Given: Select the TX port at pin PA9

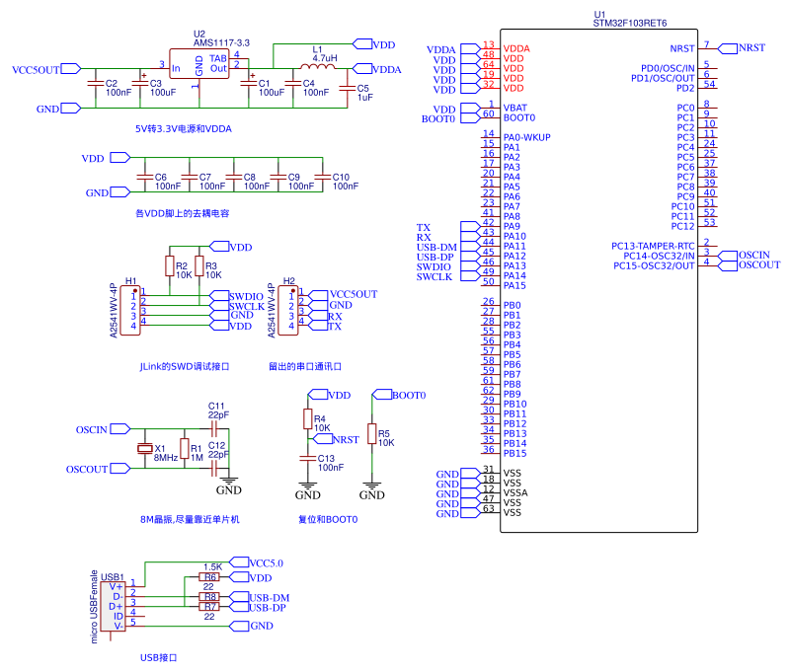Looking at the screenshot, I should point(471,226).
